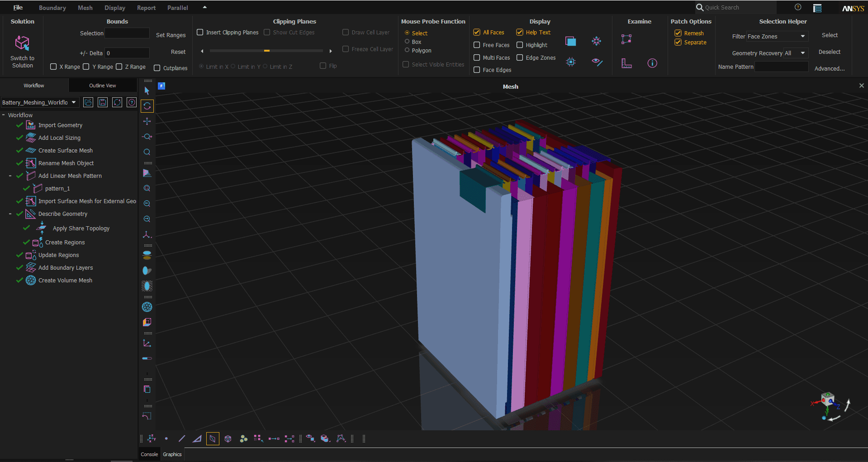Enable the Insert Clipping Planes checkbox
868x462 pixels.
[x=200, y=32]
